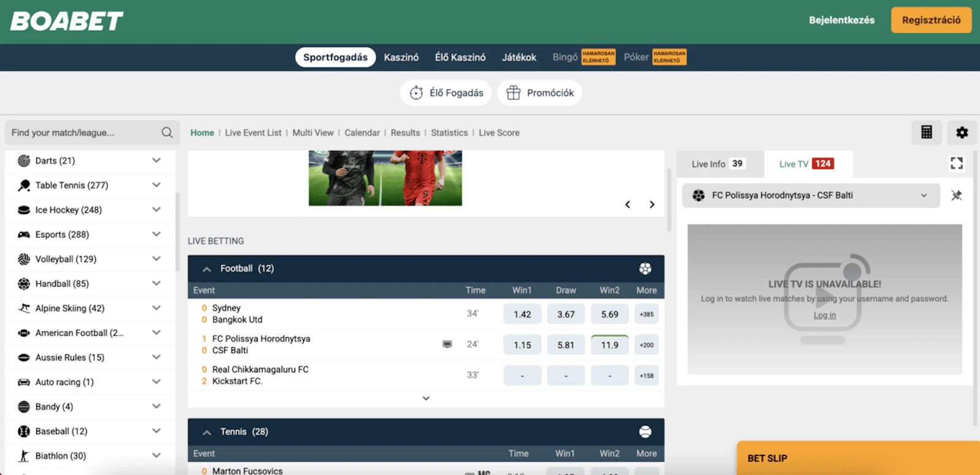
Task: Click the Regisztráció button
Action: [930, 20]
